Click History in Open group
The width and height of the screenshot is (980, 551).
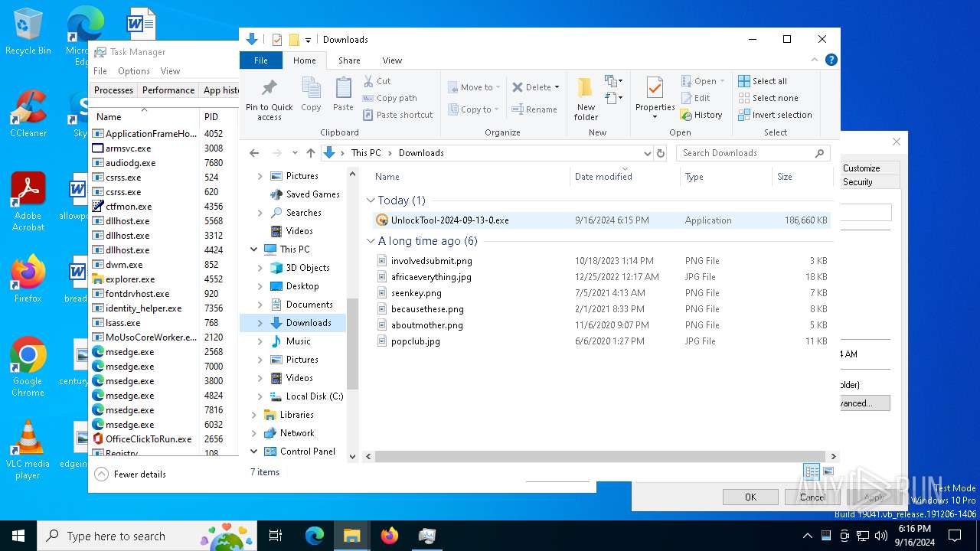pyautogui.click(x=701, y=115)
